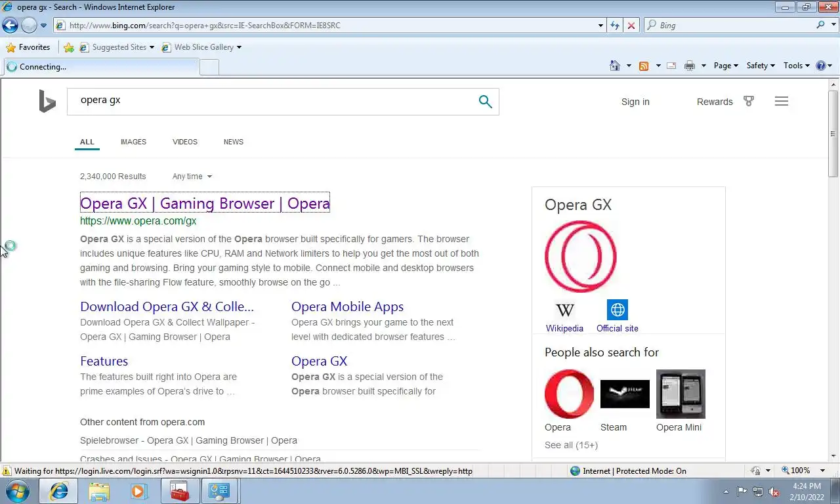
Task: Click the Rewards medal icon
Action: [x=749, y=101]
